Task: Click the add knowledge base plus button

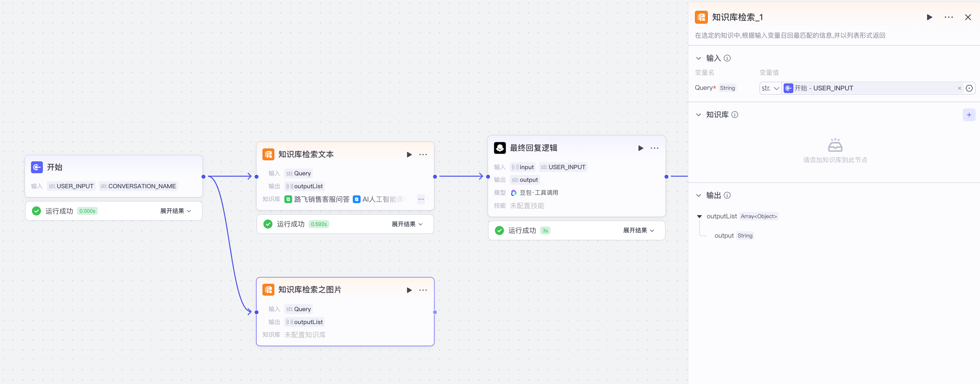Action: point(969,115)
